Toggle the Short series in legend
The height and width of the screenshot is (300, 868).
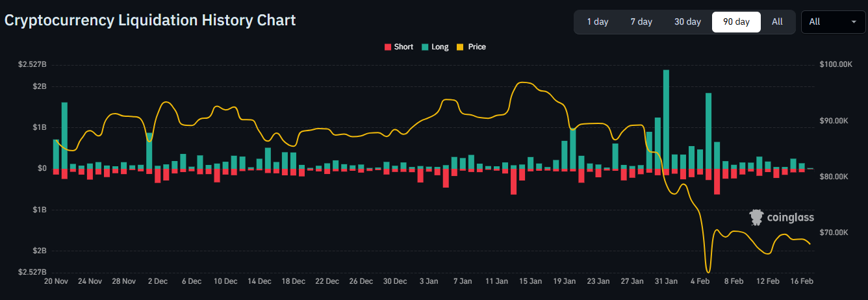pyautogui.click(x=398, y=47)
